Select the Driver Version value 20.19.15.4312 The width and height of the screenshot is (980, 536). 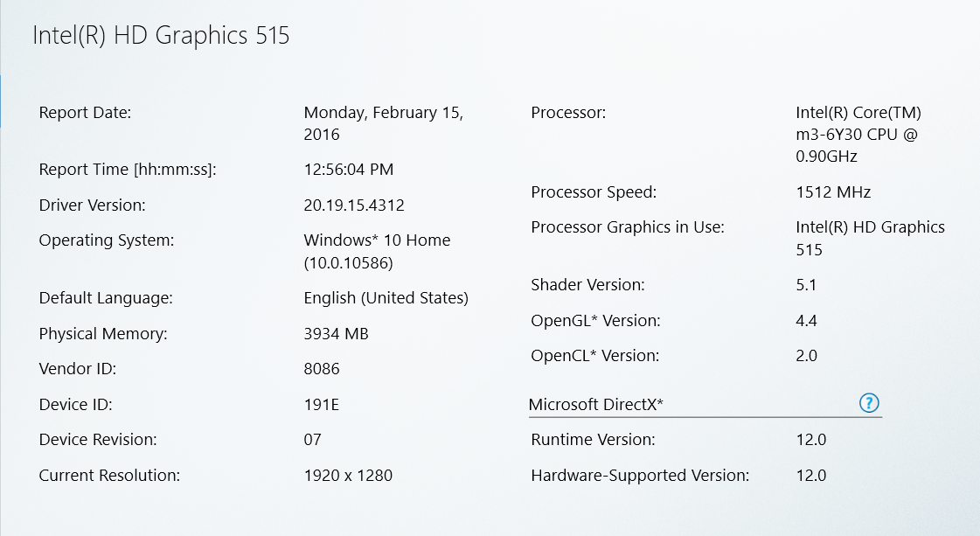pyautogui.click(x=354, y=205)
